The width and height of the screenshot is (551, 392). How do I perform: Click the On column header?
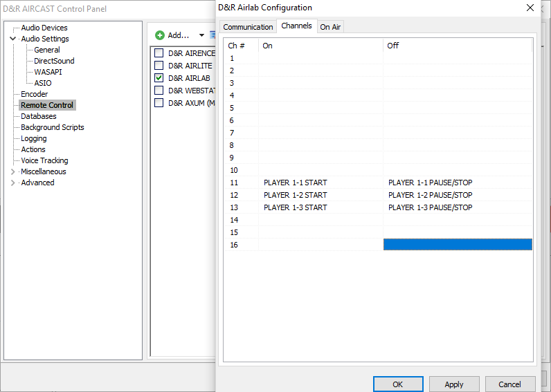pyautogui.click(x=320, y=46)
